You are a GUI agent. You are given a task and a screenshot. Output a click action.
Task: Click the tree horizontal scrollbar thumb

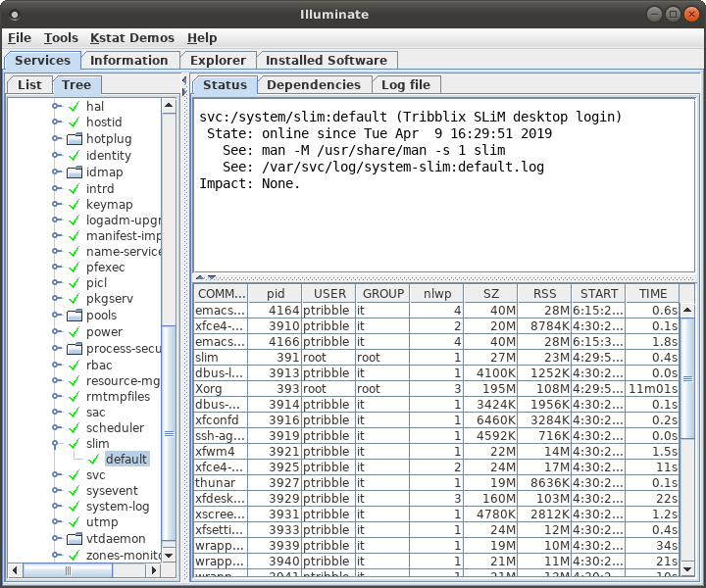(x=68, y=570)
